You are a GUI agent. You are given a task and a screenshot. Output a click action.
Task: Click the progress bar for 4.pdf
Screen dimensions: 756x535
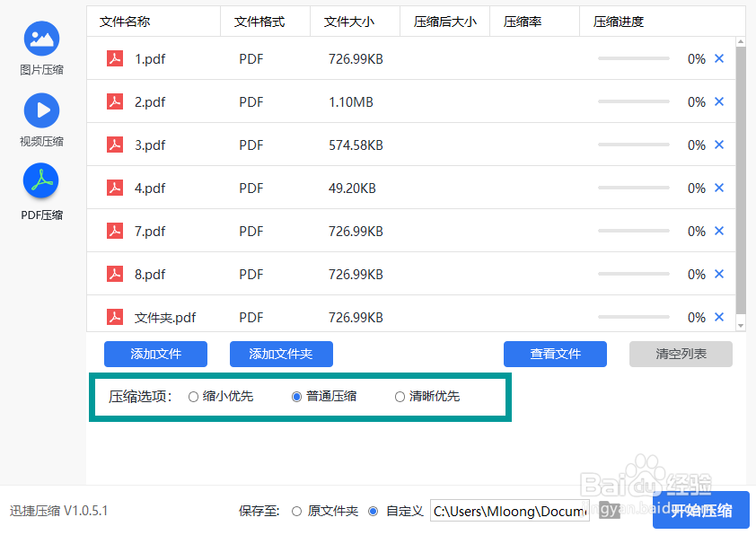click(632, 188)
